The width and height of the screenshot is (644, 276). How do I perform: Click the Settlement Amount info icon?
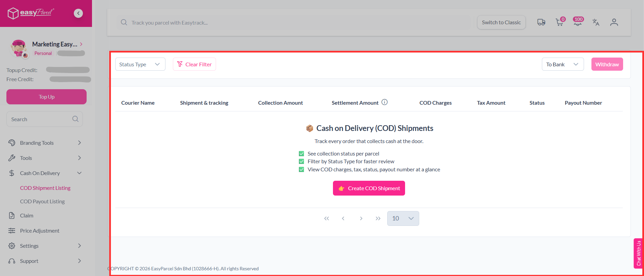pos(385,102)
